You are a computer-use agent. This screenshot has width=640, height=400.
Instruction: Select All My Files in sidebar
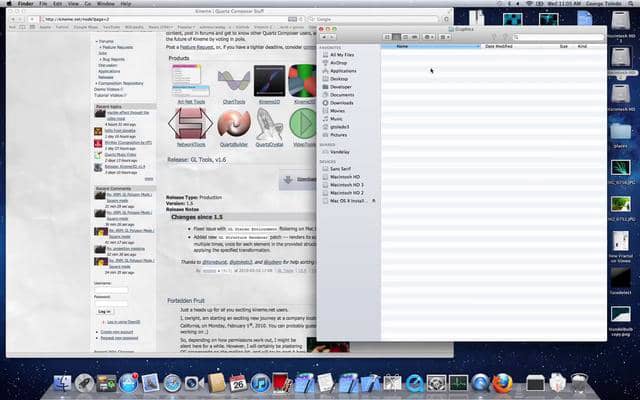342,55
